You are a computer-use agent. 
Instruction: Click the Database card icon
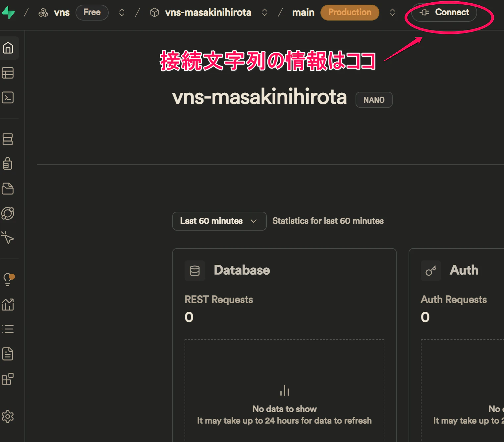tap(195, 271)
